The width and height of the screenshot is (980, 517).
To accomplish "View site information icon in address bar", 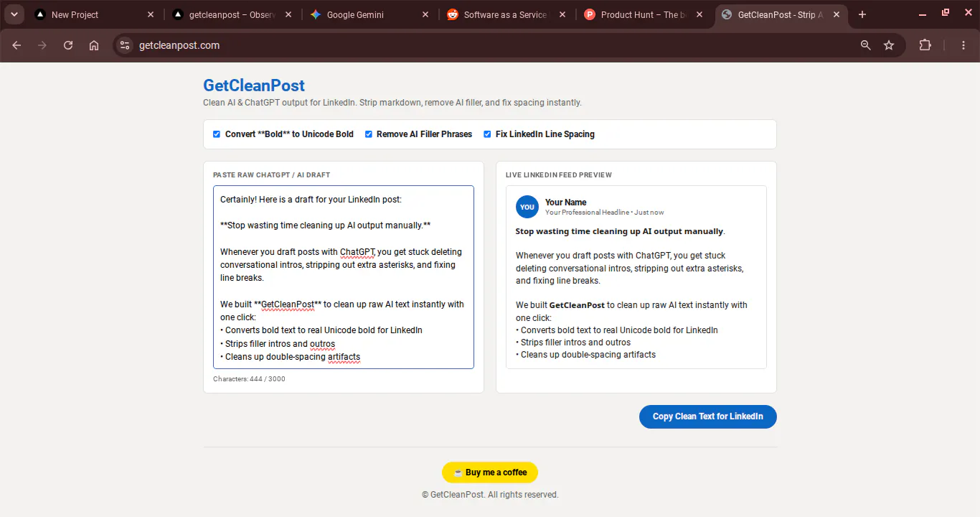I will coord(125,45).
